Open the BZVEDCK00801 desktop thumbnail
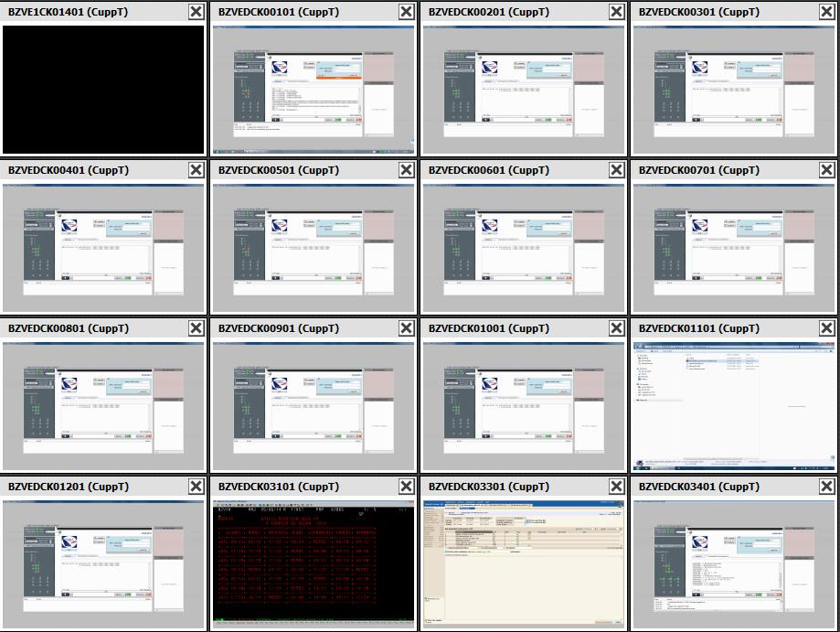 click(103, 406)
